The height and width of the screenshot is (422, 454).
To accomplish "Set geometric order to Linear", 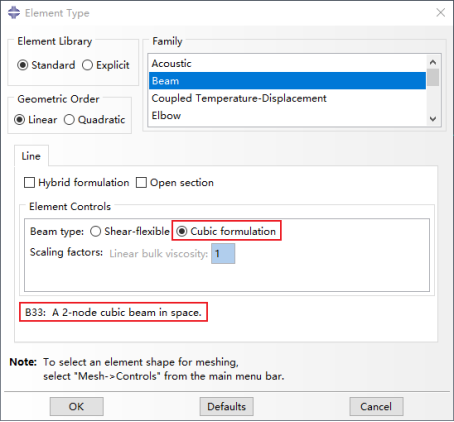I will point(35,119).
